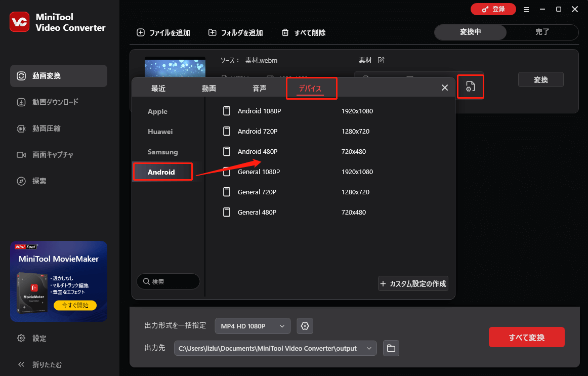Open batch format settings gear icon

305,326
